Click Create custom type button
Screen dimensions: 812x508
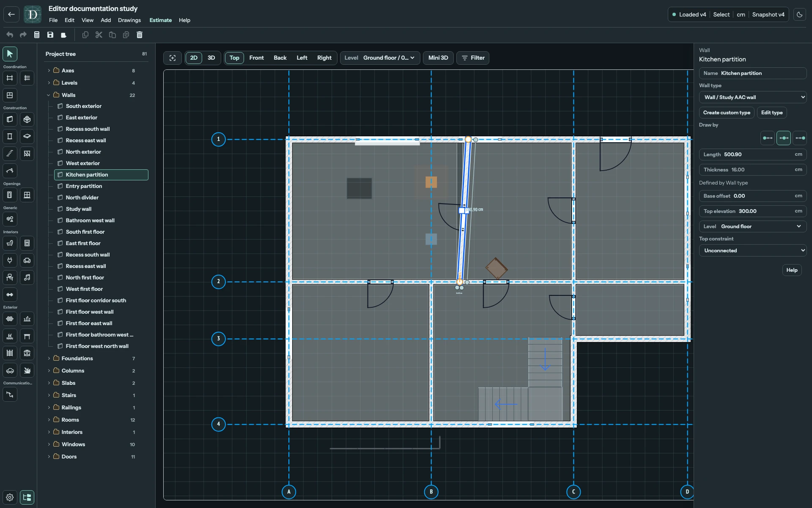[727, 113]
